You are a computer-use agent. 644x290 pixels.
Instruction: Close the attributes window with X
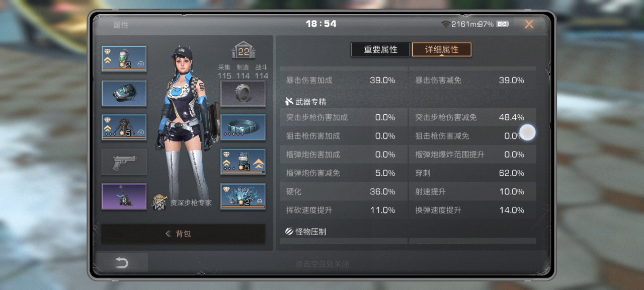coord(529,24)
